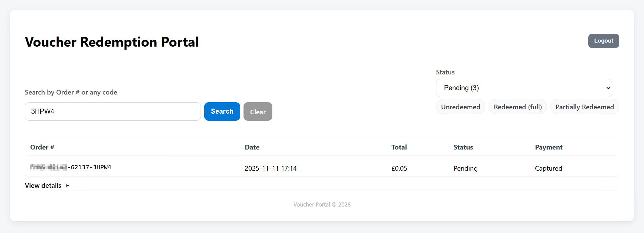Click the Status column header in the table
This screenshot has height=233, width=644.
pos(463,147)
